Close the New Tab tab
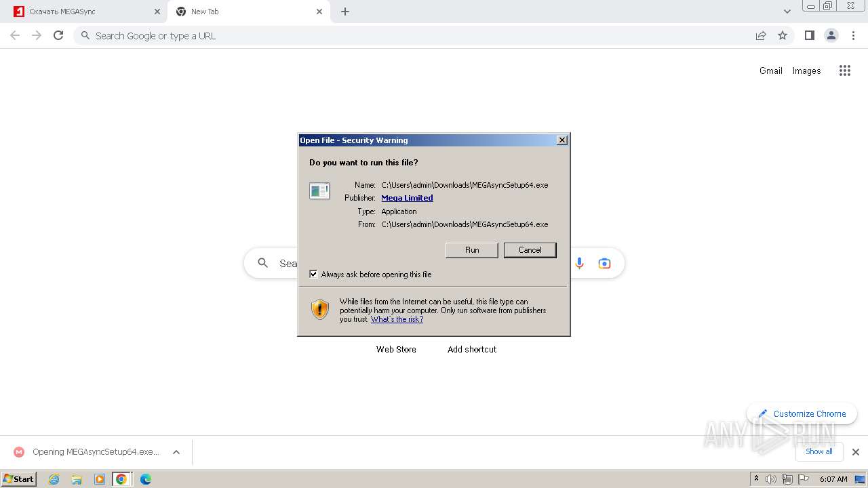This screenshot has width=868, height=488. tap(319, 12)
